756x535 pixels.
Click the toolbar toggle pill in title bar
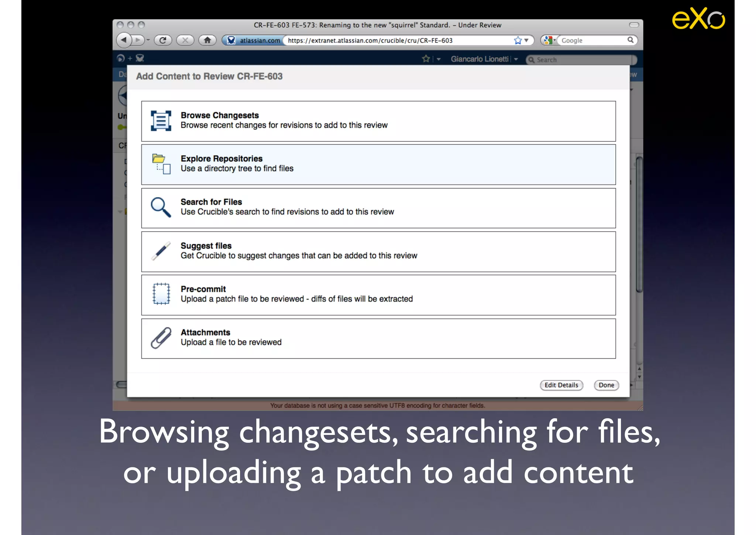(x=634, y=25)
